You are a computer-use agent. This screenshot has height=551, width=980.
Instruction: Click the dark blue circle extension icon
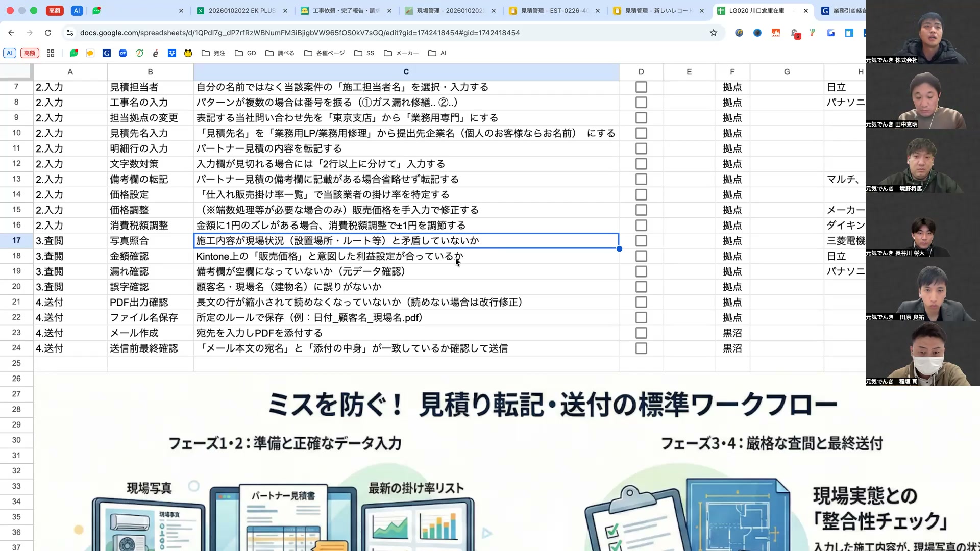pos(757,33)
